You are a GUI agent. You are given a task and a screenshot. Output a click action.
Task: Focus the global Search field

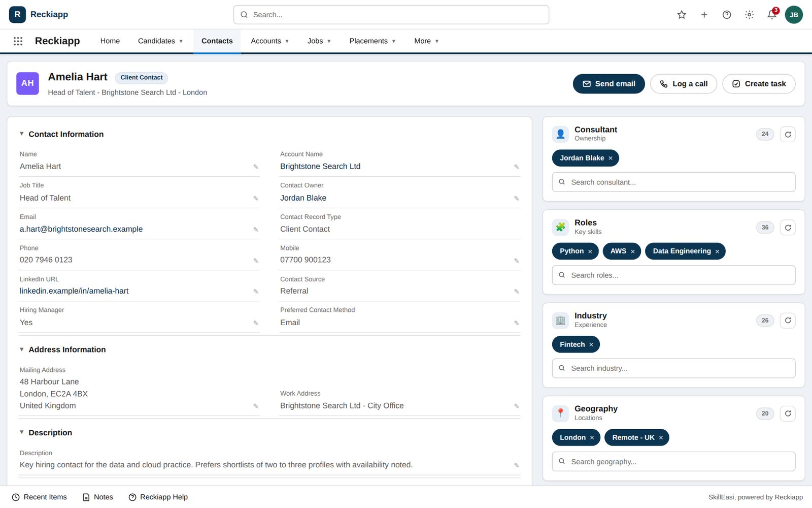(x=391, y=15)
